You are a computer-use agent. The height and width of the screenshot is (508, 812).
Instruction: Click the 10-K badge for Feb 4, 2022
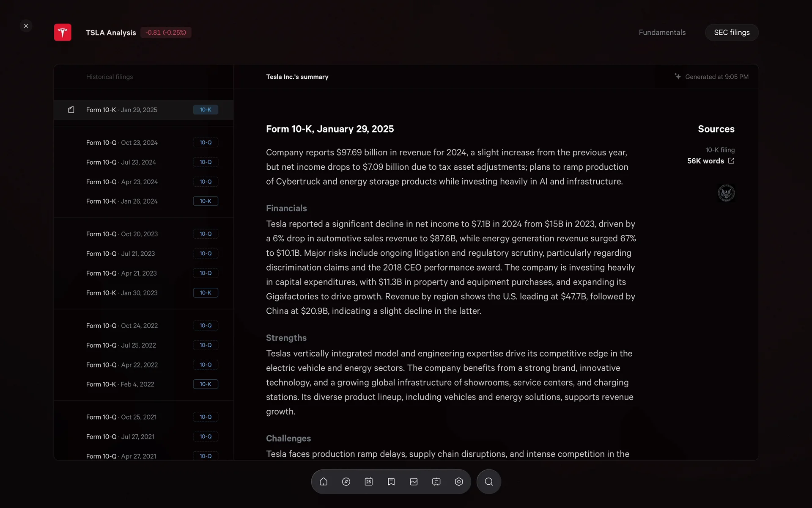point(206,384)
